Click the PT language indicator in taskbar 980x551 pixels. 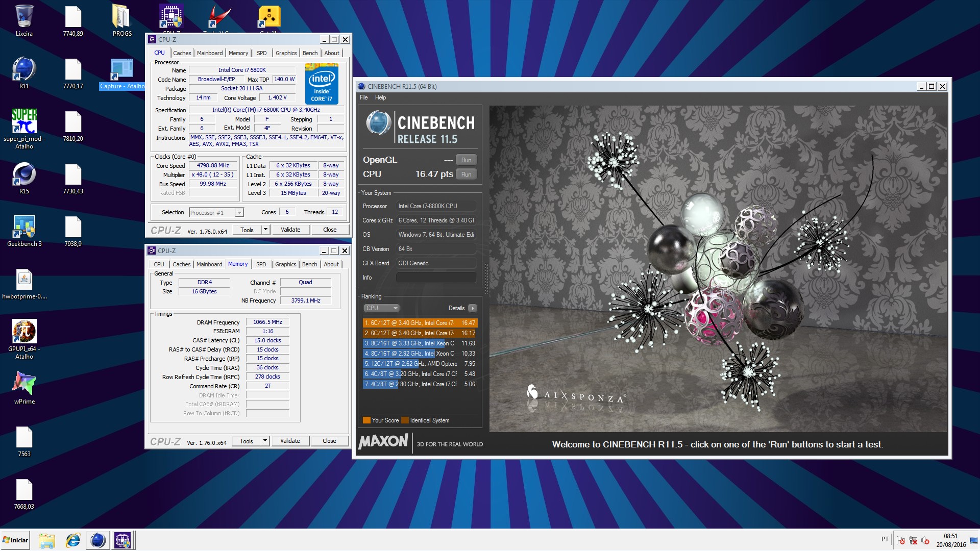[885, 539]
